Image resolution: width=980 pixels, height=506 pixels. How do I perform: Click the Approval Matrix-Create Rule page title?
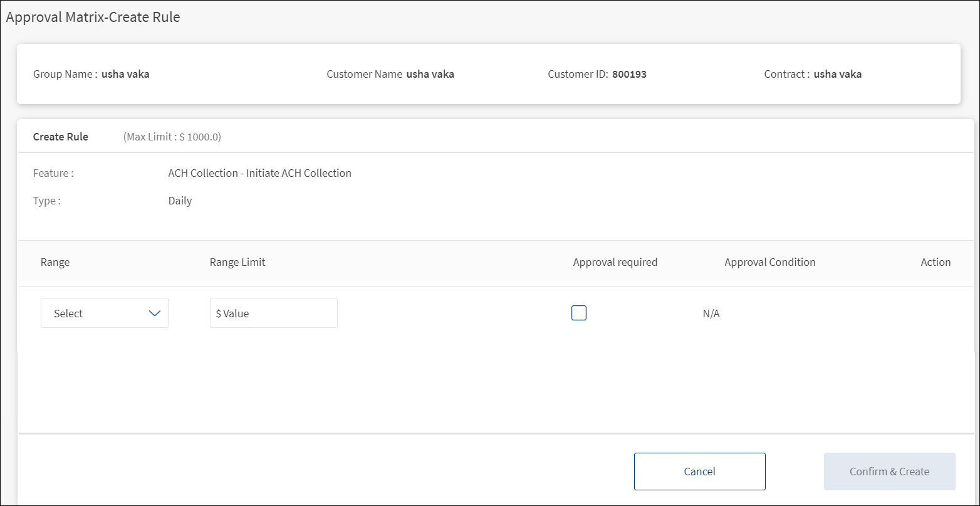93,18
